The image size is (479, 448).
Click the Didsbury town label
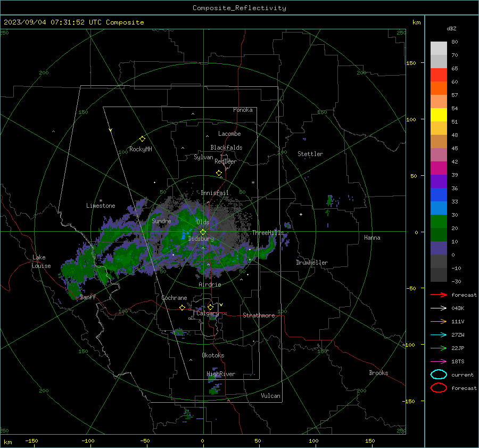[201, 239]
